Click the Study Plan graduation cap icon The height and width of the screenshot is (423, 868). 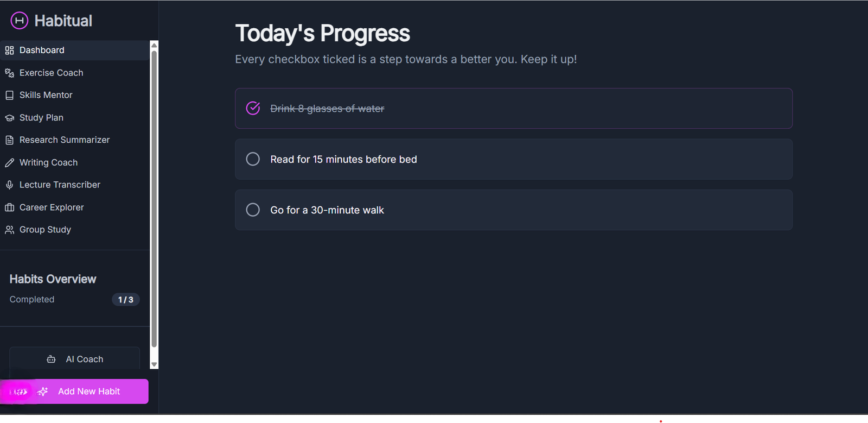pyautogui.click(x=9, y=118)
